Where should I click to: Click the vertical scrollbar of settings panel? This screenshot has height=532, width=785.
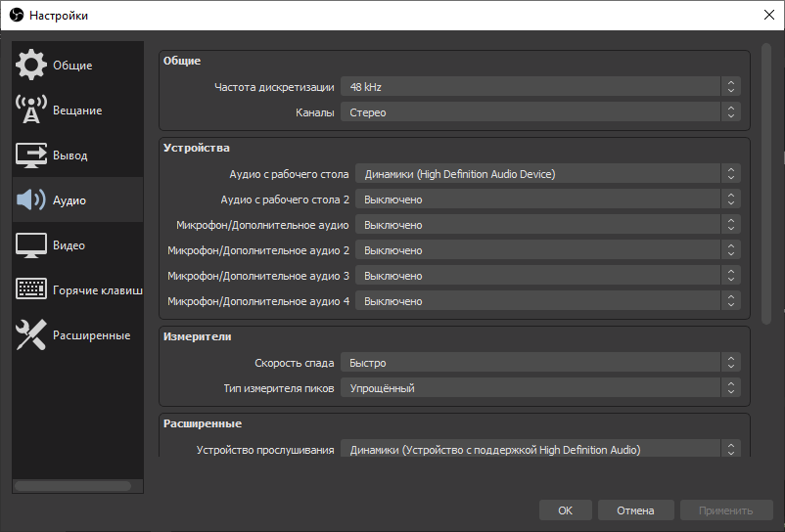click(x=766, y=186)
